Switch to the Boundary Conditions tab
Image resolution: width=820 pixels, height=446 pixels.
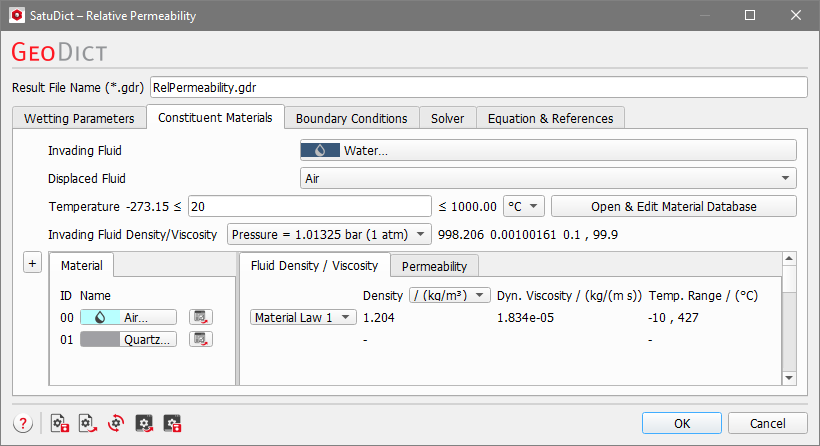pos(351,119)
